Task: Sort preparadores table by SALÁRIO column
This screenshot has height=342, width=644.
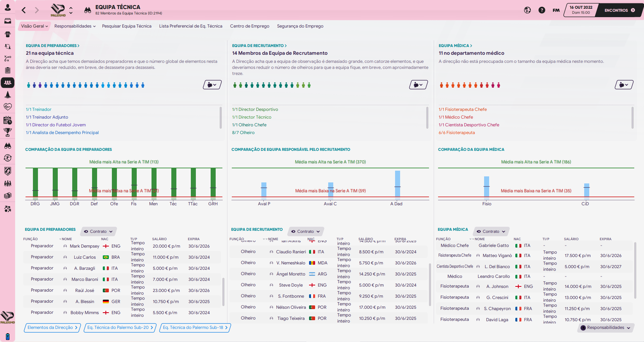Action: point(159,239)
